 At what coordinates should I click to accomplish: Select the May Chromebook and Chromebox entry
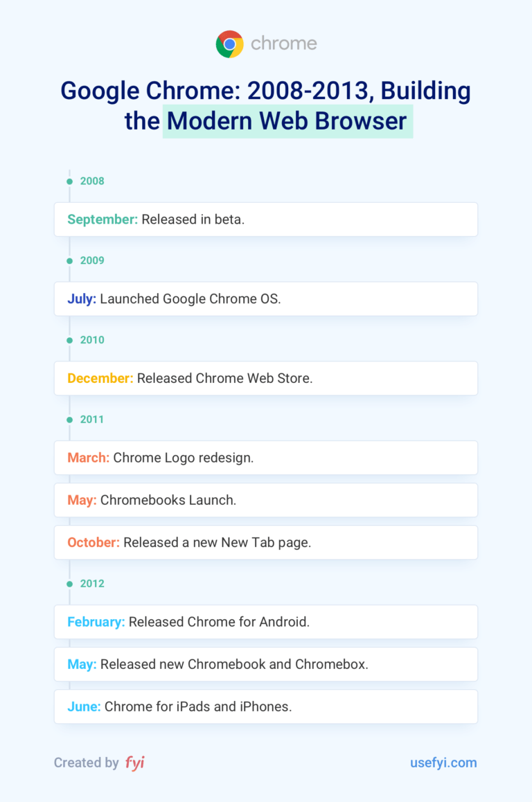[266, 664]
